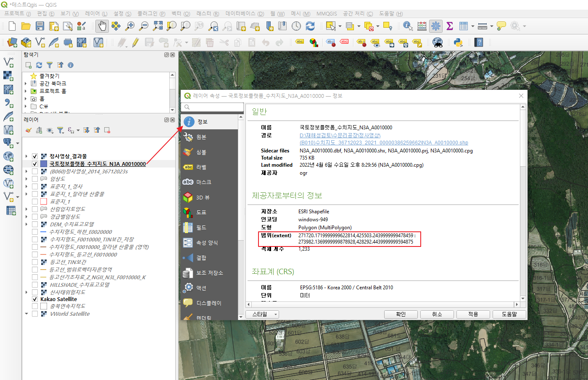Click Zoom Full extent icon
Viewport: 588px width, 380px height.
158,26
